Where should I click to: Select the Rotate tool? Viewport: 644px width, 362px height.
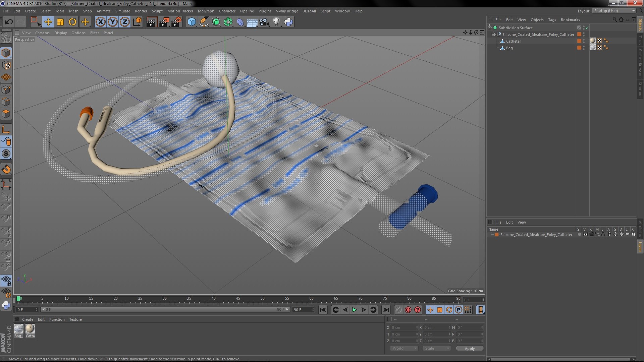pos(72,22)
